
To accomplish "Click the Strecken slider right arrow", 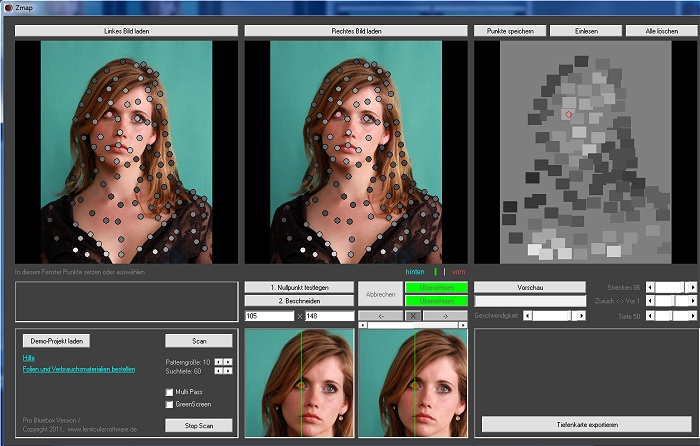I will coord(691,287).
